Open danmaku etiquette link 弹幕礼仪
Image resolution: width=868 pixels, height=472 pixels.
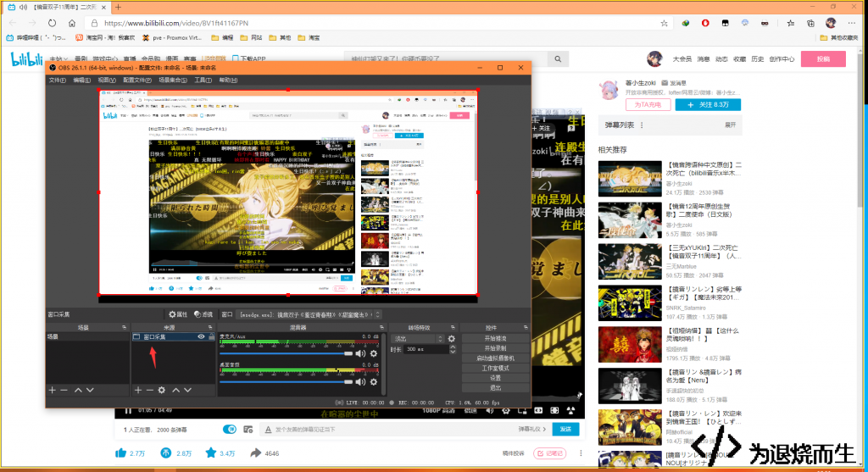click(532, 430)
